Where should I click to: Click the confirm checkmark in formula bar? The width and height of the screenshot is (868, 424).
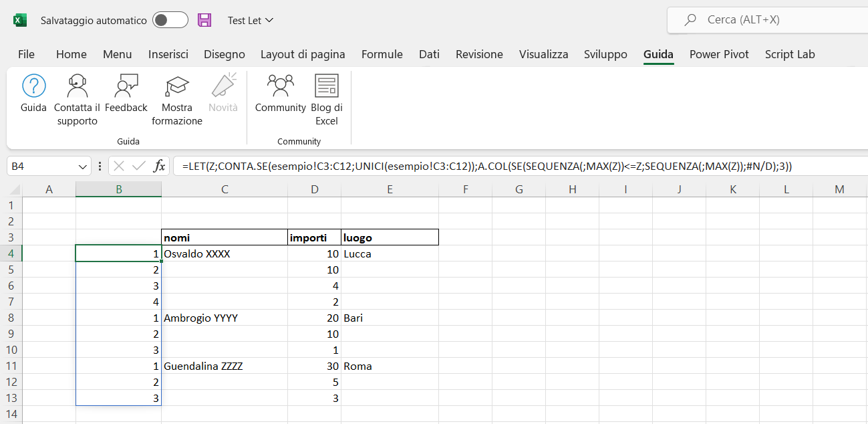[139, 167]
